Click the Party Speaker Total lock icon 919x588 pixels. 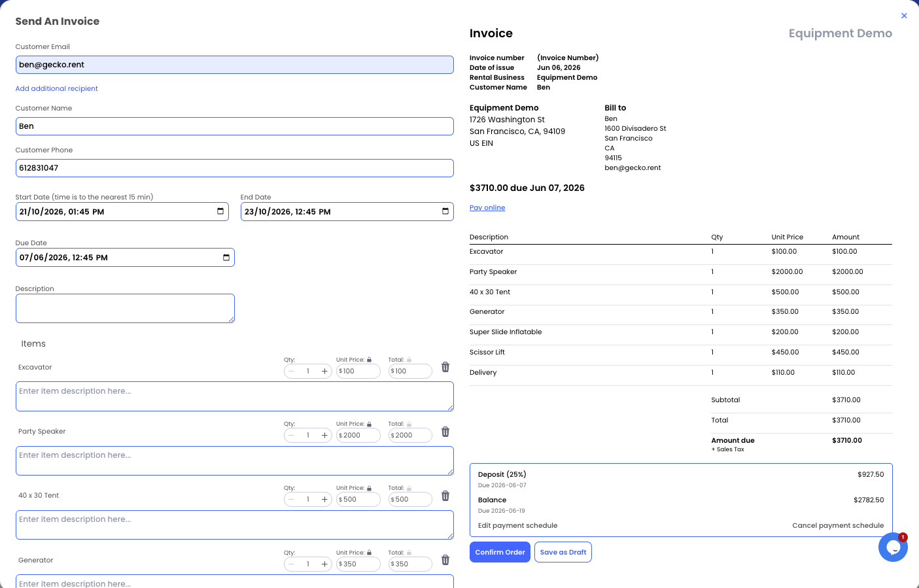click(409, 424)
